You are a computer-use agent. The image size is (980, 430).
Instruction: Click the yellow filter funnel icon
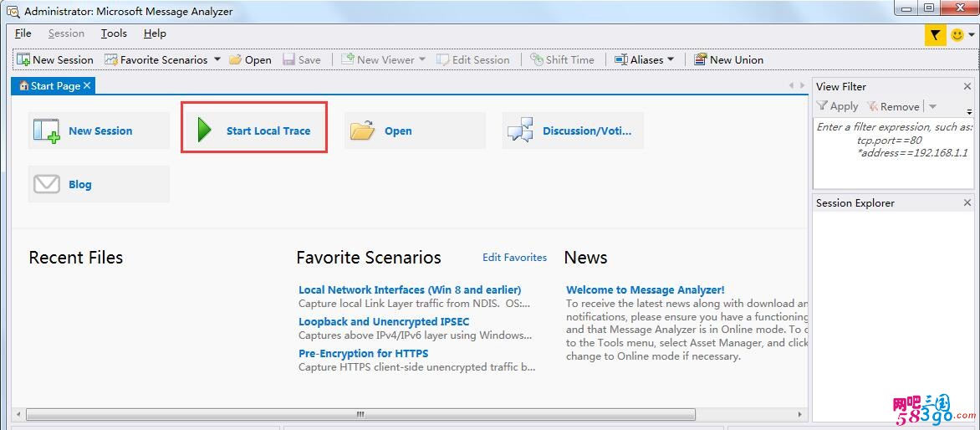[x=935, y=36]
